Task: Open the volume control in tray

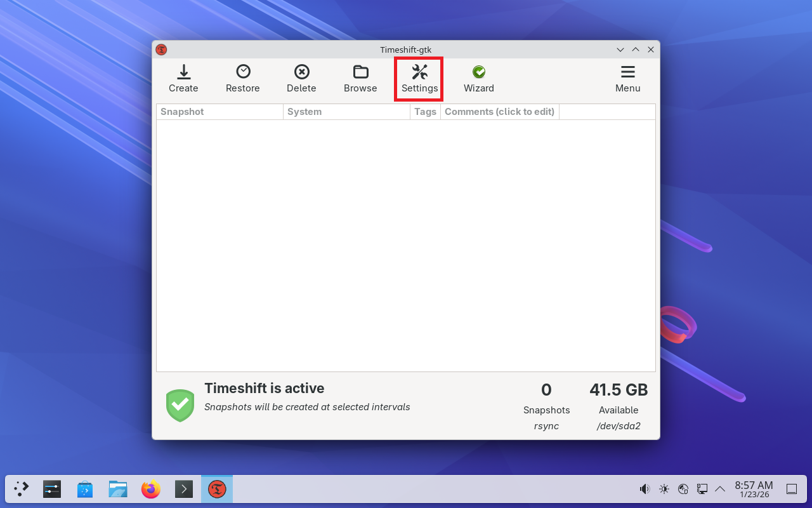Action: [645, 489]
